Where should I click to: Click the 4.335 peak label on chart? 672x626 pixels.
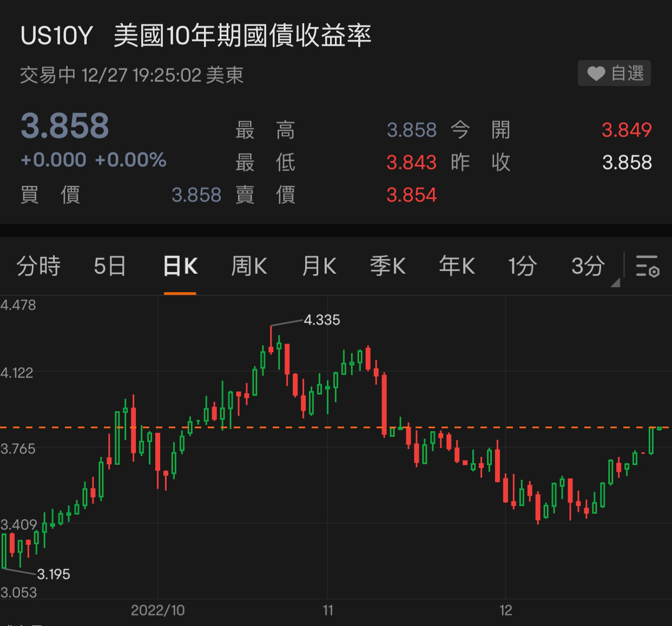pos(322,320)
